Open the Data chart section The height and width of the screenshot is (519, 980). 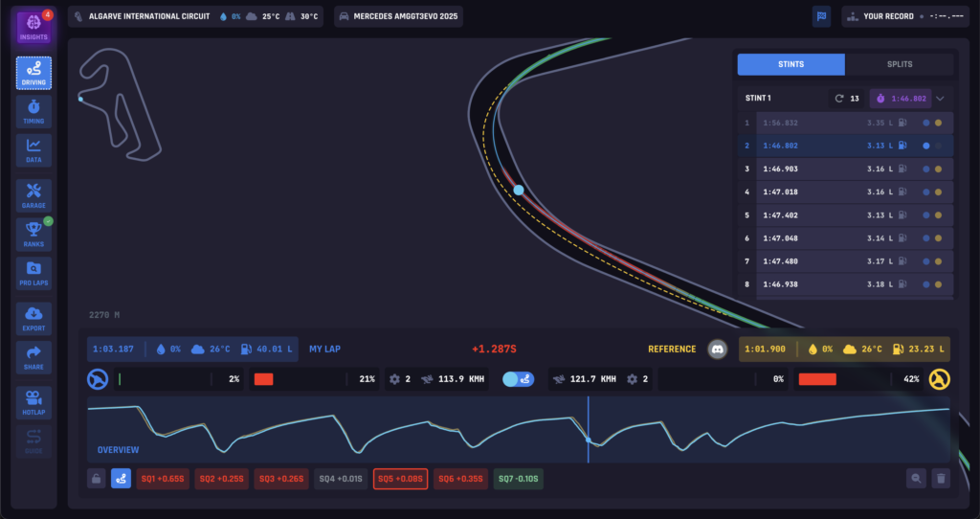pos(33,150)
